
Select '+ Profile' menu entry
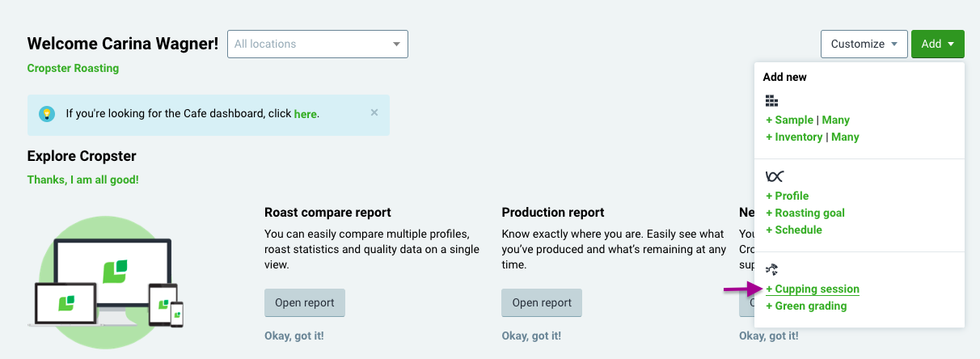787,196
